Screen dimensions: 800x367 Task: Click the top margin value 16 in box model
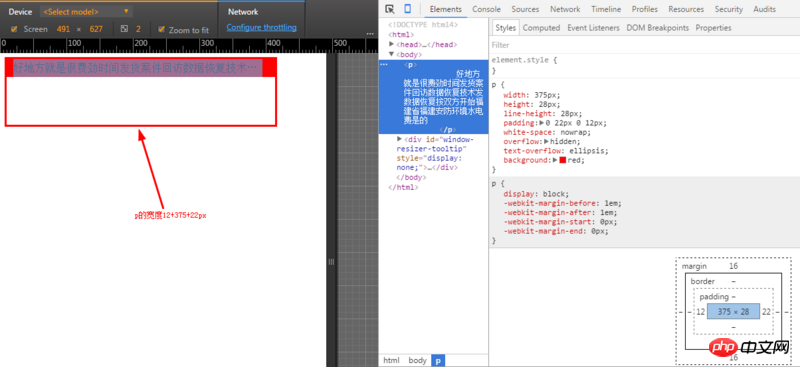(x=733, y=266)
